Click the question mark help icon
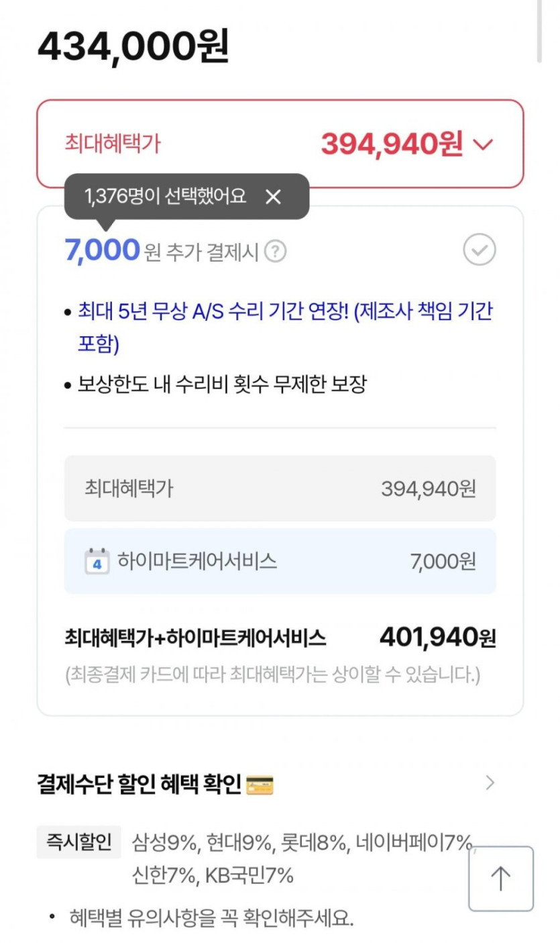The image size is (560, 943). click(275, 252)
